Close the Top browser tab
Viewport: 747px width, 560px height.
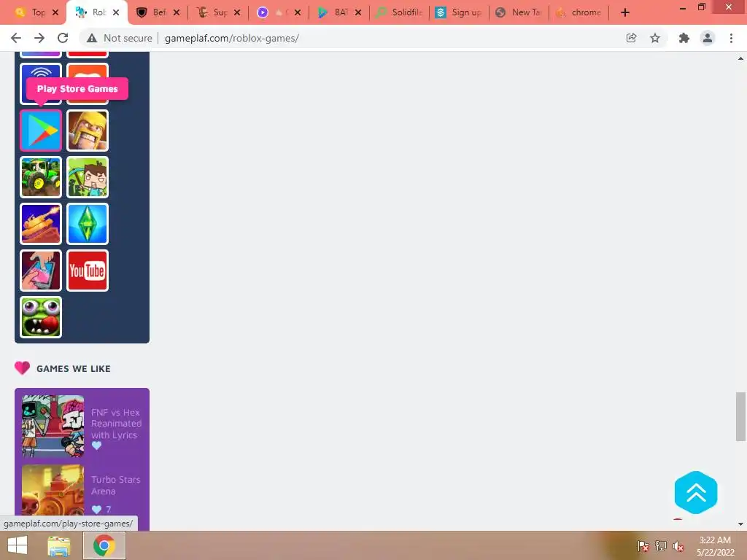pos(55,12)
